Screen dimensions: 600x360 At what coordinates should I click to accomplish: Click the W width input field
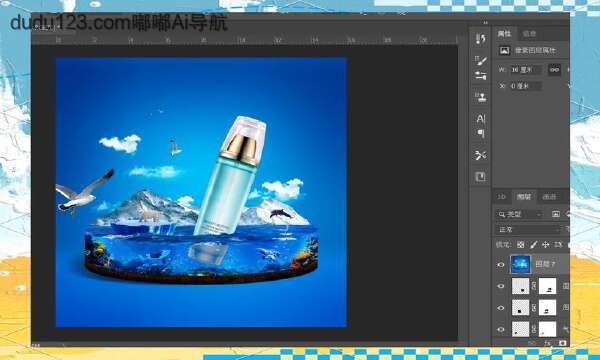526,70
